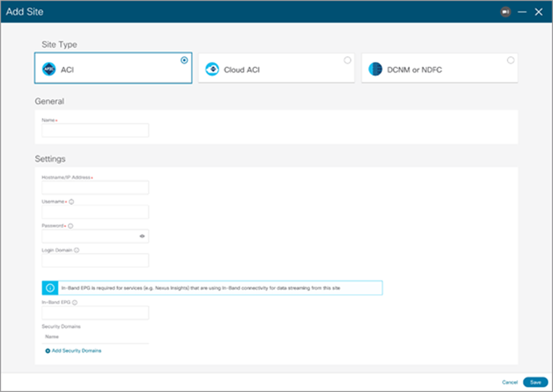Click the In-Band EPG input field

pos(95,313)
